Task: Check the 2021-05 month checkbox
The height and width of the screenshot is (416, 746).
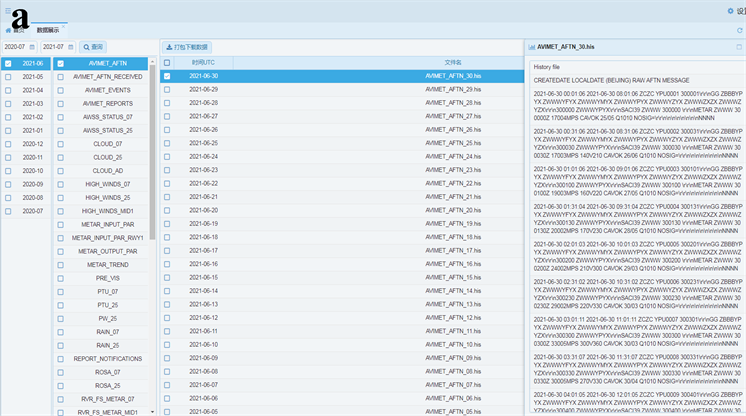Action: click(8, 76)
